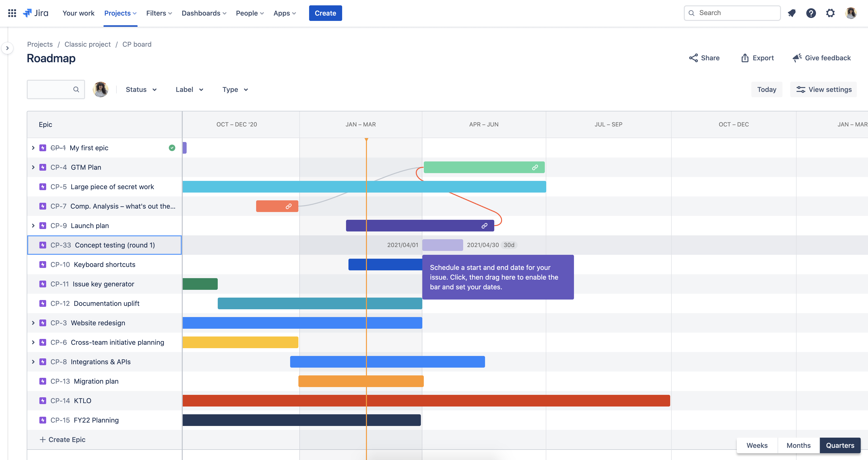The height and width of the screenshot is (460, 868).
Task: Click the settings gear icon
Action: coord(830,13)
